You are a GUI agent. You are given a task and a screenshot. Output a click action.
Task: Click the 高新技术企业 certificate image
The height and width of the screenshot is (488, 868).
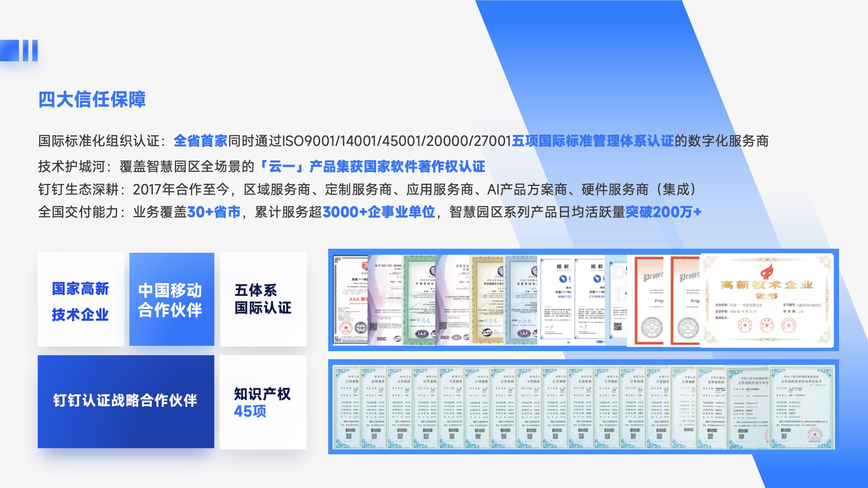pos(767,300)
